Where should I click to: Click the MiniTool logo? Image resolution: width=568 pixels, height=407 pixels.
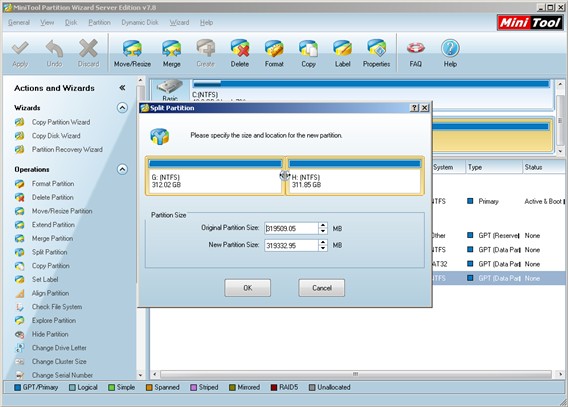[530, 23]
